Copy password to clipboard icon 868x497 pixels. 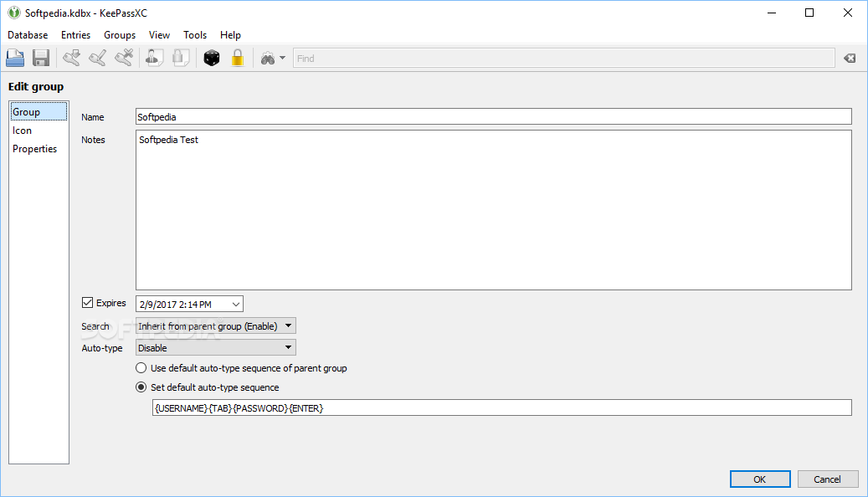click(181, 58)
